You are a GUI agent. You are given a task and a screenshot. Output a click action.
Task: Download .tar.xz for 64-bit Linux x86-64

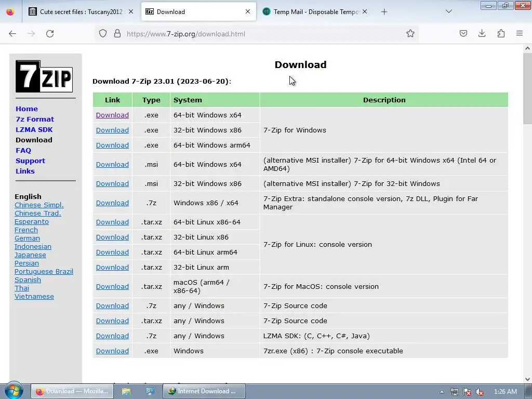112,222
